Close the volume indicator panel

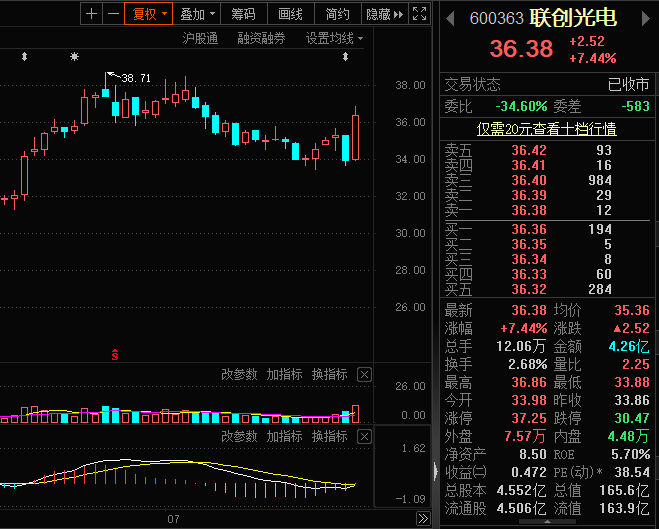[x=364, y=374]
